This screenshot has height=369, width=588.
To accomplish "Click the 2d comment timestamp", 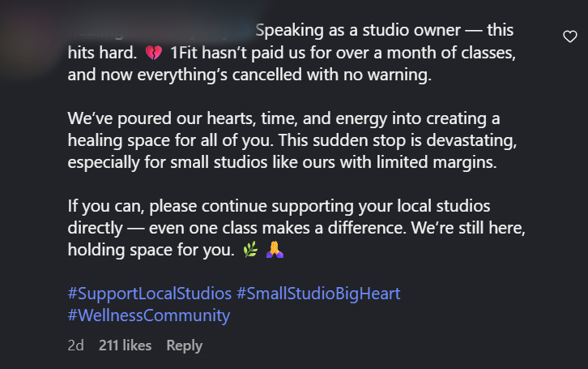I will click(x=76, y=345).
